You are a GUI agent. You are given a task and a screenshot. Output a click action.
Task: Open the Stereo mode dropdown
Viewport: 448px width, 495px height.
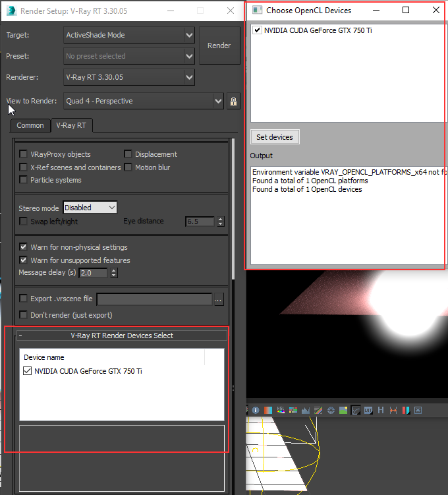tap(90, 208)
